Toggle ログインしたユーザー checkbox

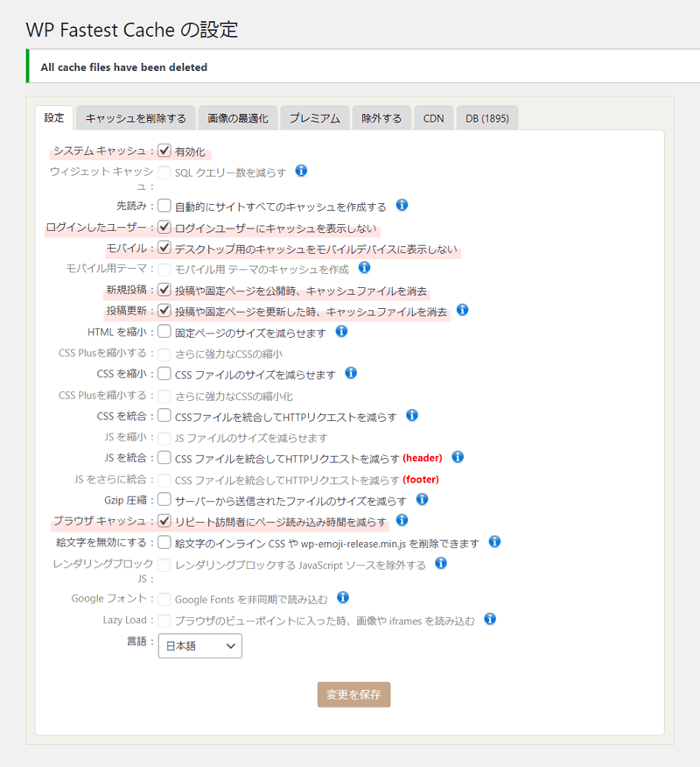[x=164, y=228]
